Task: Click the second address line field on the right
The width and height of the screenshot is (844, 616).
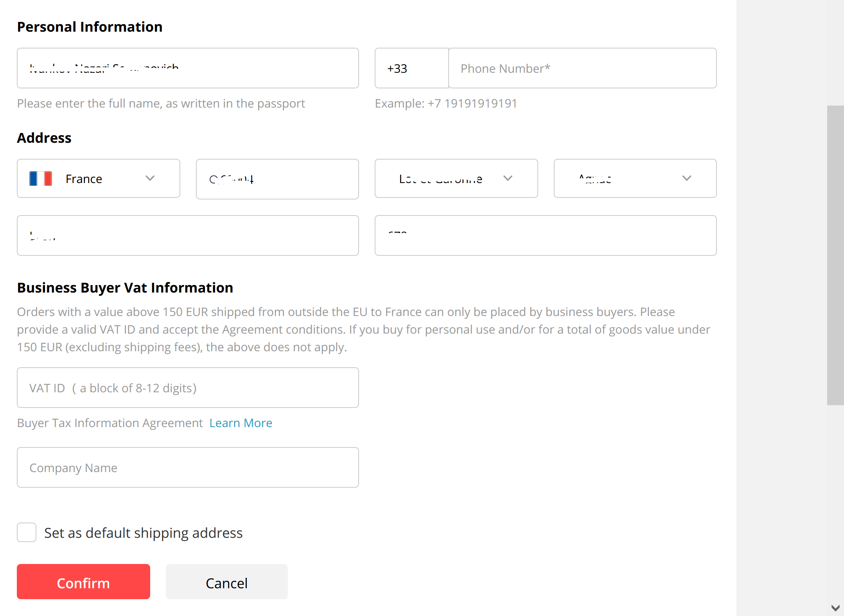Action: 546,235
